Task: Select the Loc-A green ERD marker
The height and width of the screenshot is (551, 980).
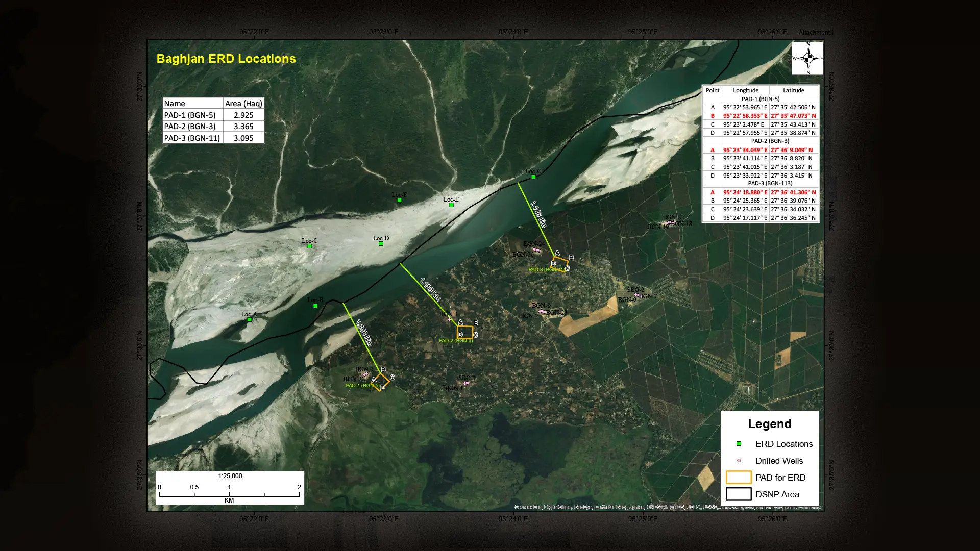Action: (249, 320)
